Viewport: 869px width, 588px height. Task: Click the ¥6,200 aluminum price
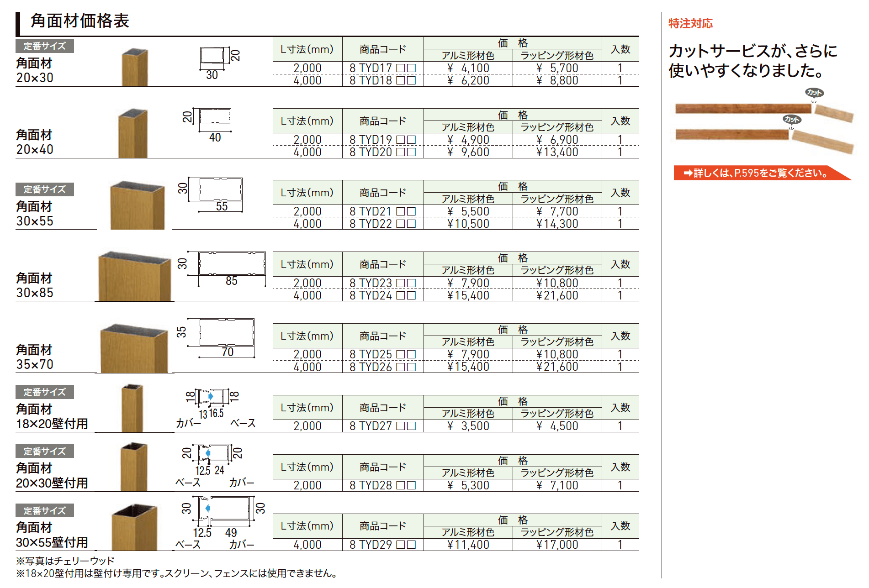468,80
